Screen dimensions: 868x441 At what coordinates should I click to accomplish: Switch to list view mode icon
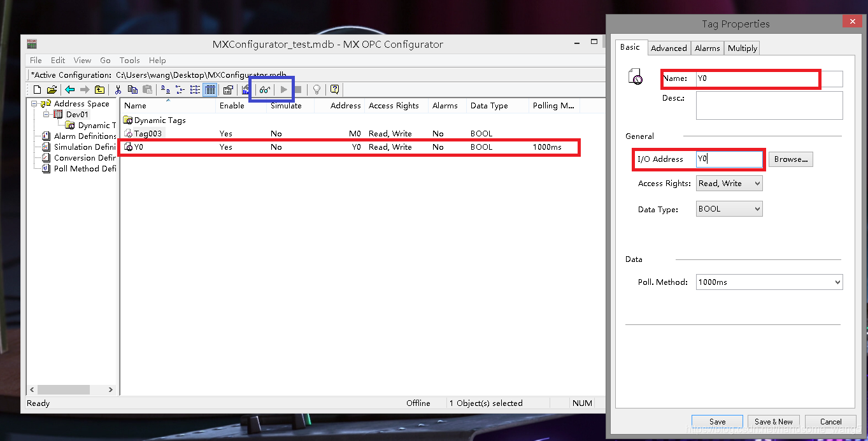[195, 90]
